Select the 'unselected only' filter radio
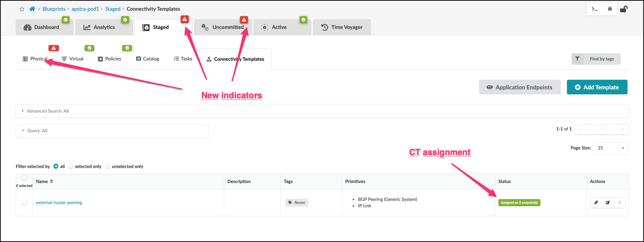The image size is (644, 242). (x=107, y=166)
